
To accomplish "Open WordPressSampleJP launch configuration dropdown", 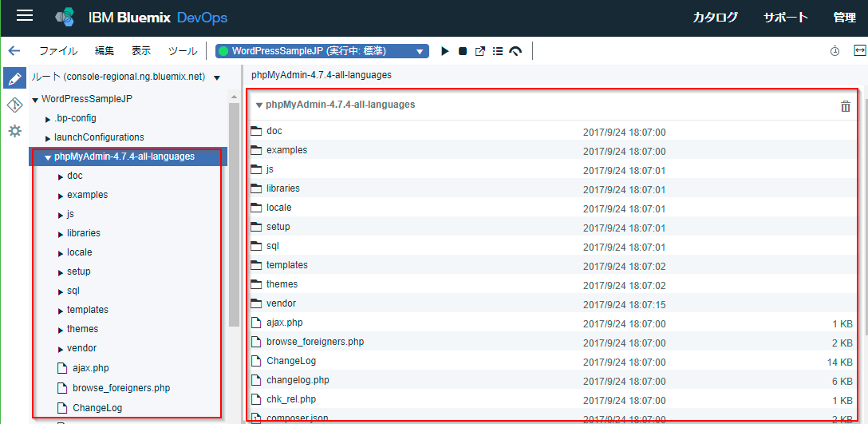I will 322,51.
